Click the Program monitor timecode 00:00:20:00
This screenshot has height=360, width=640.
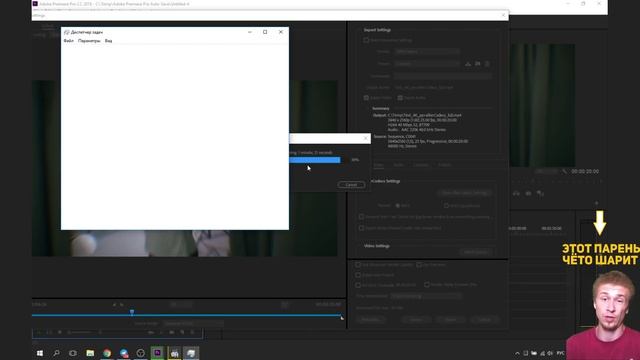pos(585,171)
